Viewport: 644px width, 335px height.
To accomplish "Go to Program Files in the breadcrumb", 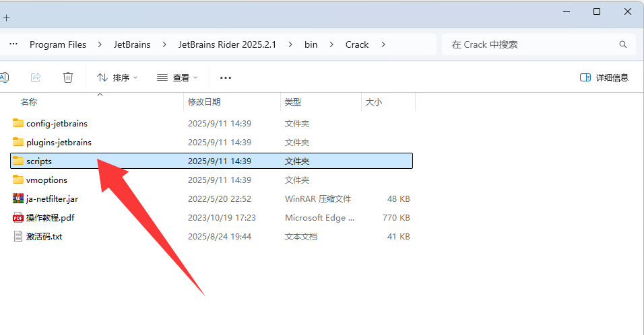I will coord(58,44).
